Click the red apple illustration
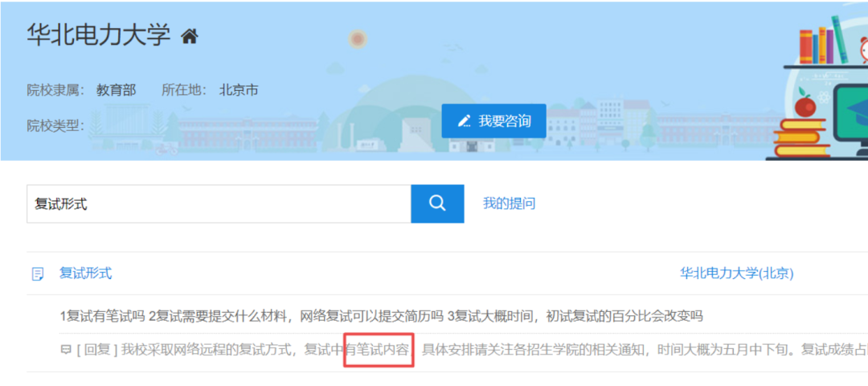This screenshot has height=386, width=868. tap(805, 105)
